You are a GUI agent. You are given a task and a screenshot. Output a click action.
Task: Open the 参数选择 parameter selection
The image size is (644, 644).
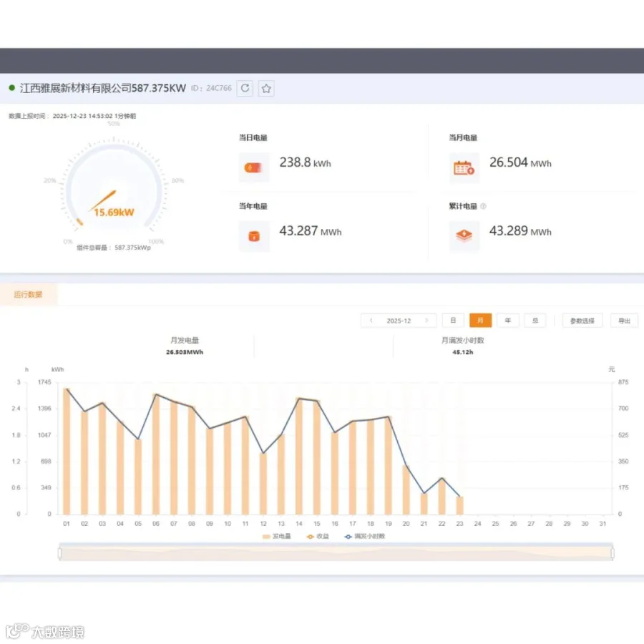click(582, 321)
